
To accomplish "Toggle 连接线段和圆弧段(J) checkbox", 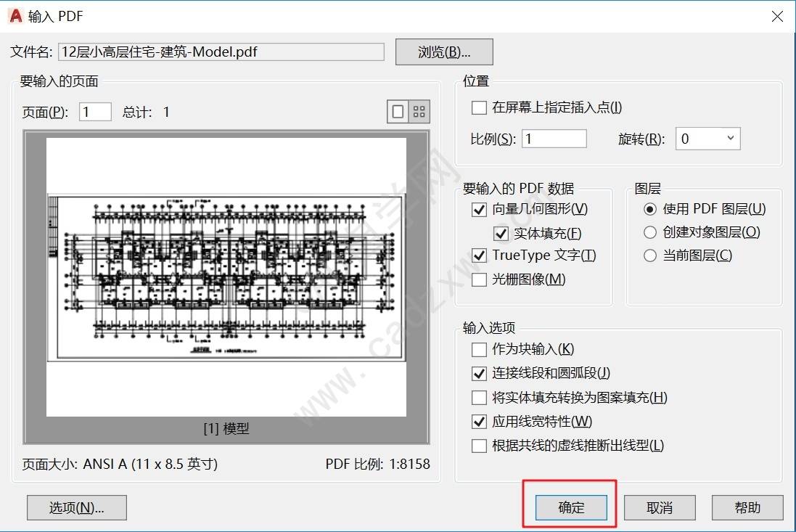I will pos(479,373).
